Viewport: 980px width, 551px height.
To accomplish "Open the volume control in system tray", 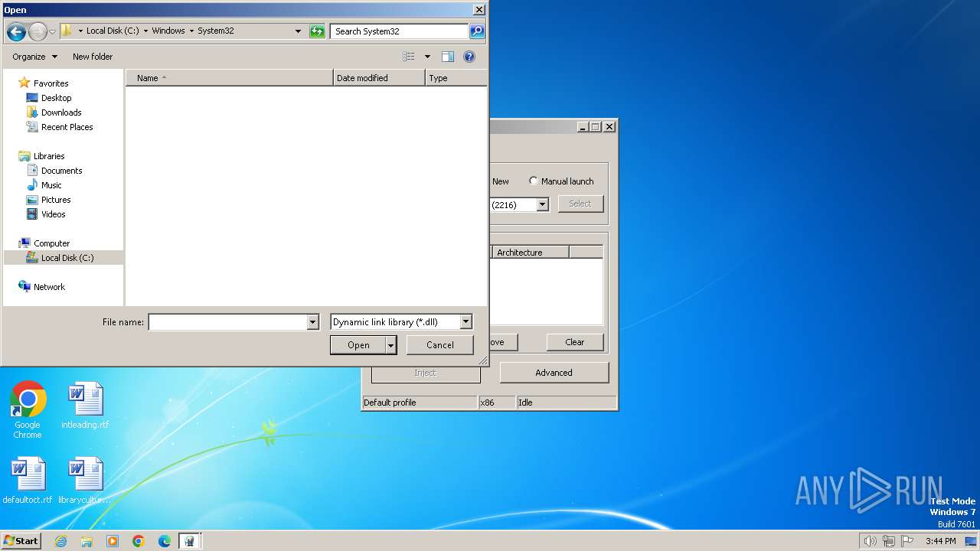I will pos(870,541).
